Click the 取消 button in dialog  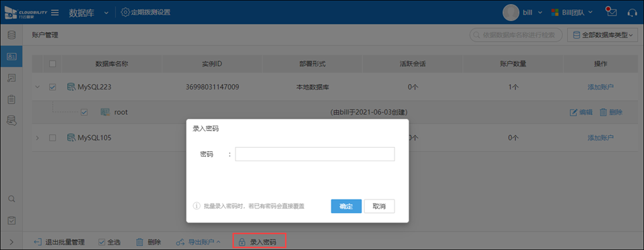point(379,206)
